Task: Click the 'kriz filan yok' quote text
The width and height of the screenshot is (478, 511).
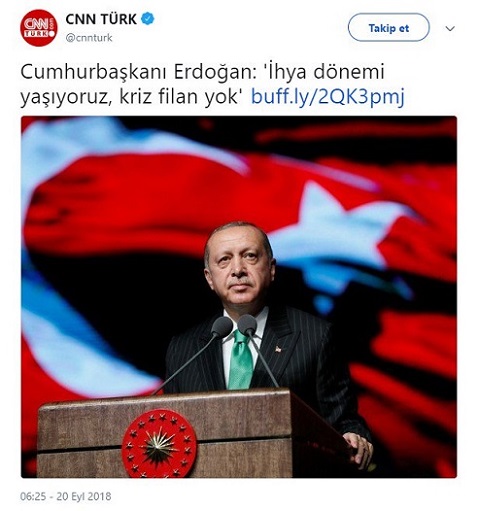Action: tap(181, 97)
